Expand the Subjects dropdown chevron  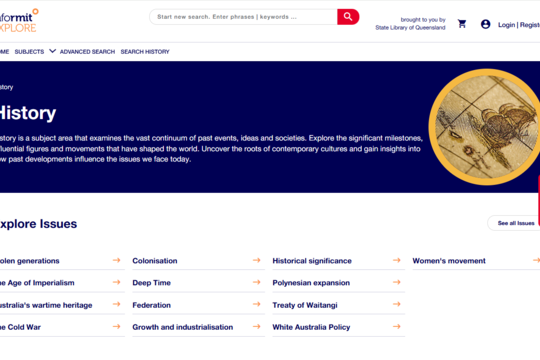click(x=52, y=51)
